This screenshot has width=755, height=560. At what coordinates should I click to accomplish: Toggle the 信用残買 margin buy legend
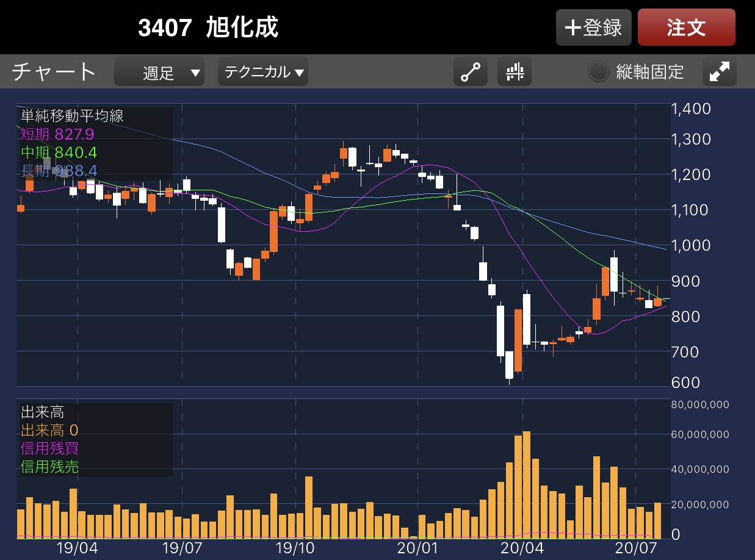tap(49, 449)
